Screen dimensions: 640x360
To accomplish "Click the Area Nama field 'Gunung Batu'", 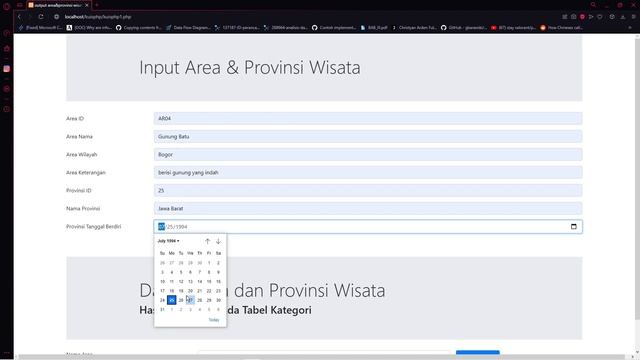I will pos(368,136).
